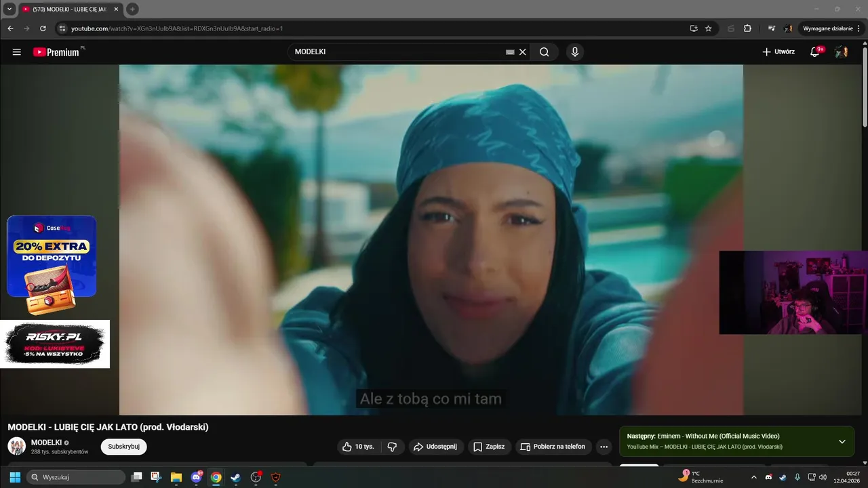
Task: Expand the Następny playlist panel chevron
Action: click(x=842, y=441)
